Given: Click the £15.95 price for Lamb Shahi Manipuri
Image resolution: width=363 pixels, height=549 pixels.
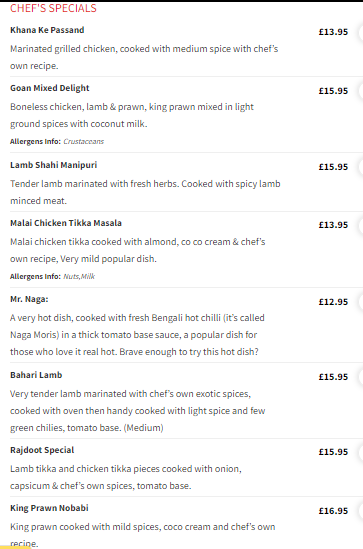Looking at the screenshot, I should pyautogui.click(x=333, y=167).
